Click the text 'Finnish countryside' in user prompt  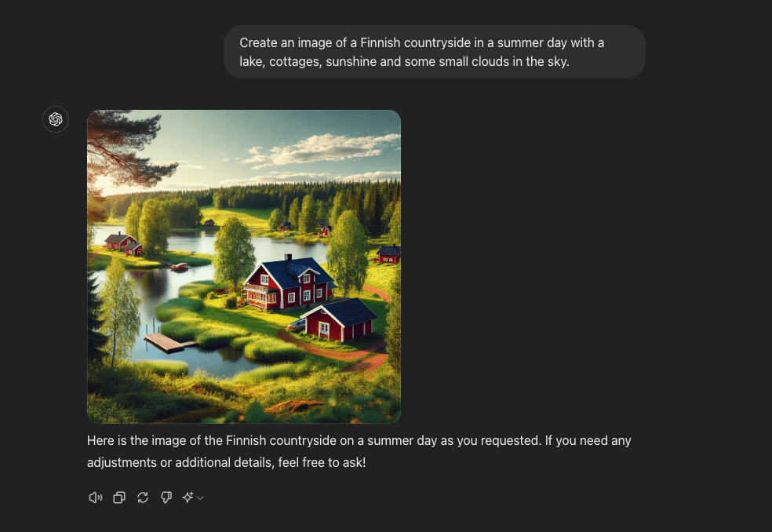pos(416,43)
